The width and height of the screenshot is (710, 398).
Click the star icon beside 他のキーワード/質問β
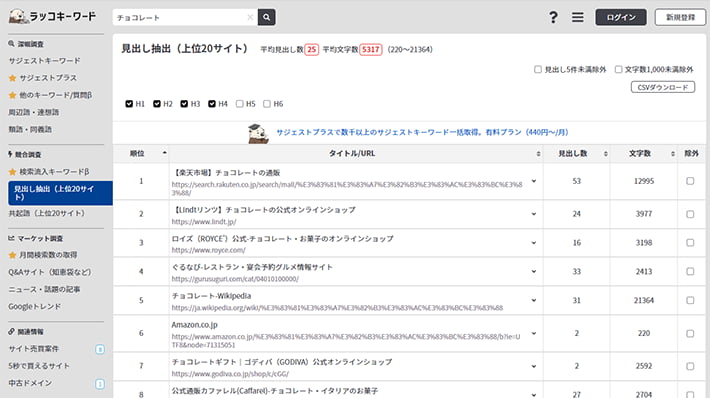13,95
